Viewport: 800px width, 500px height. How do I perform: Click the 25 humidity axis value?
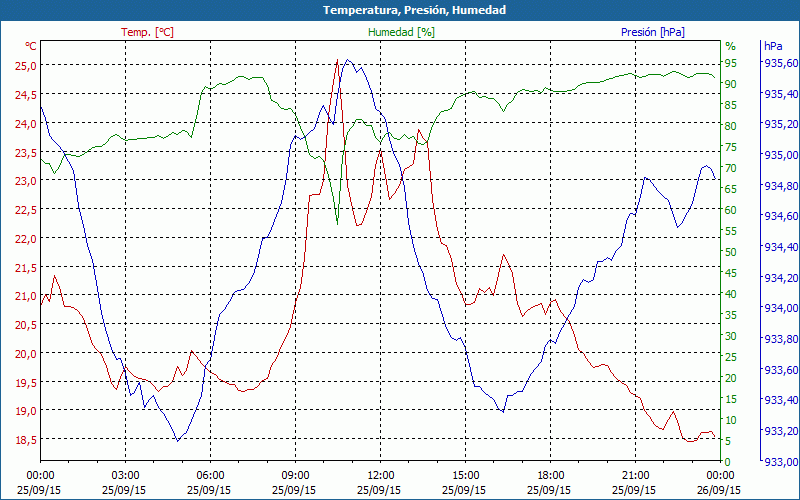pyautogui.click(x=731, y=357)
